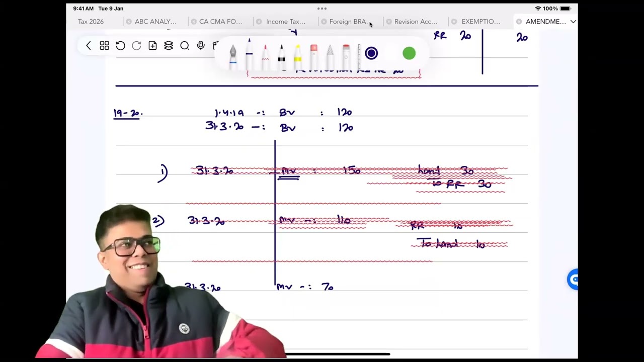Tap the 'MV -: 110' entry
The image size is (644, 362).
click(315, 220)
